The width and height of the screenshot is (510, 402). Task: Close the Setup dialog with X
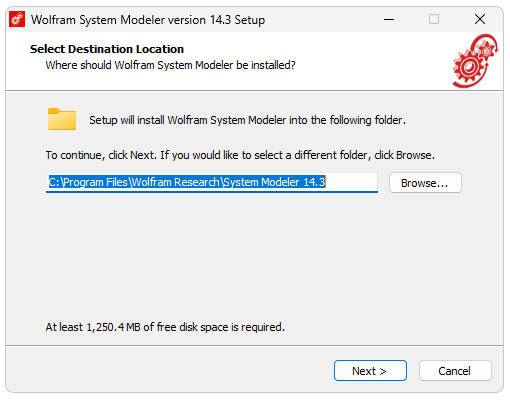pos(480,19)
